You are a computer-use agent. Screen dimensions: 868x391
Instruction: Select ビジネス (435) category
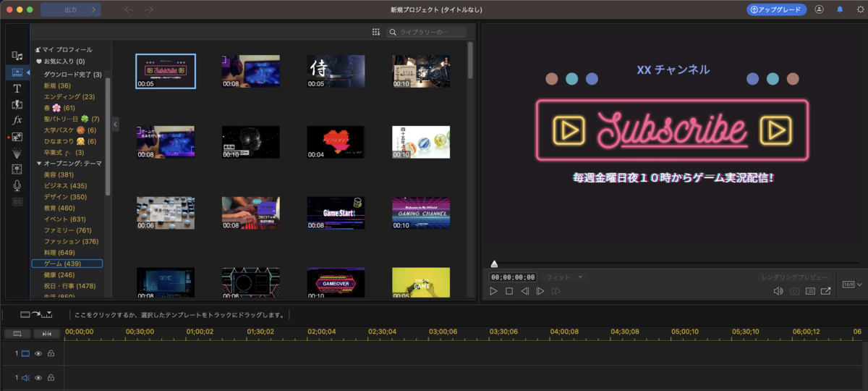pyautogui.click(x=65, y=186)
